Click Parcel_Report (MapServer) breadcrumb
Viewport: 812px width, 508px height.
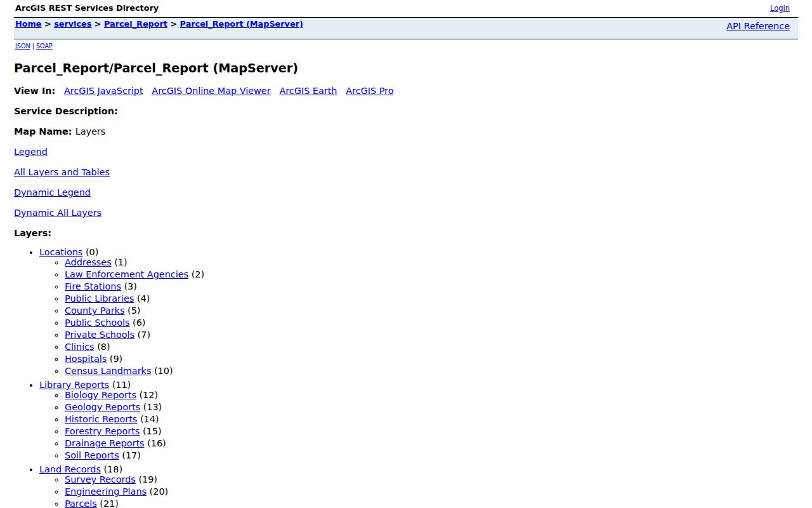coord(242,24)
